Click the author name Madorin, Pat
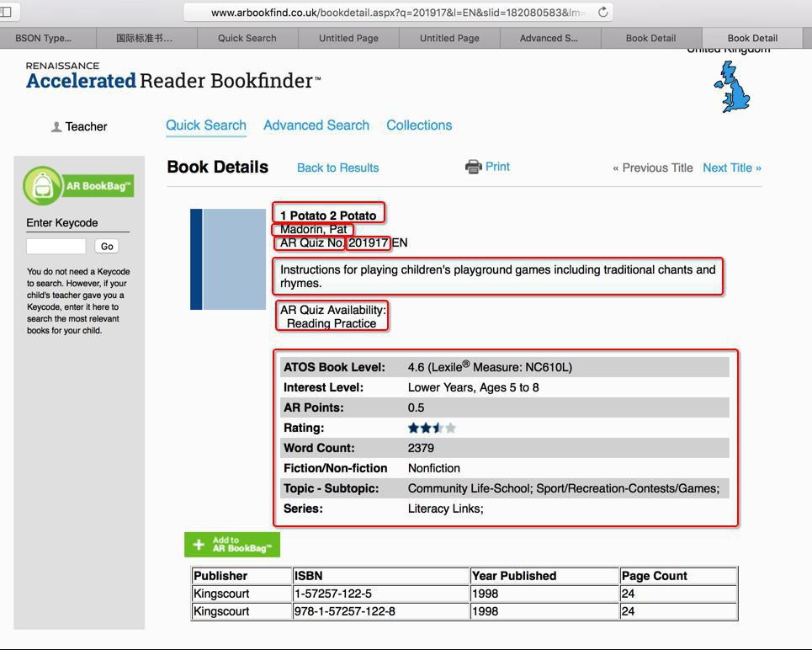Screen dimensions: 812x650 tap(313, 229)
